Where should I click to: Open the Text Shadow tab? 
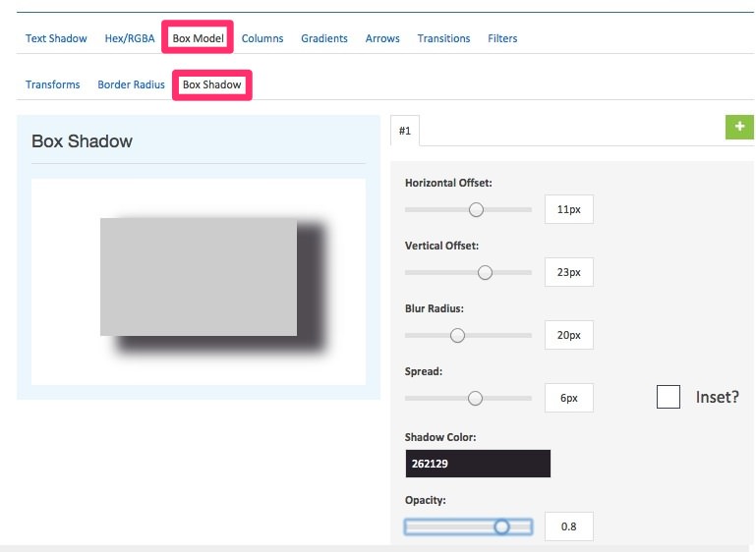(x=56, y=38)
